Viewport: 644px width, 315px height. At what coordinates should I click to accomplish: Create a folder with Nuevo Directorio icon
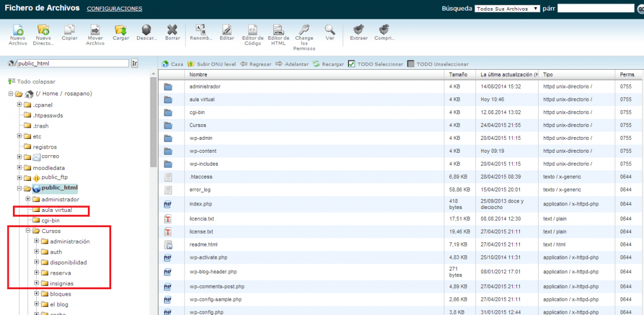click(x=43, y=30)
